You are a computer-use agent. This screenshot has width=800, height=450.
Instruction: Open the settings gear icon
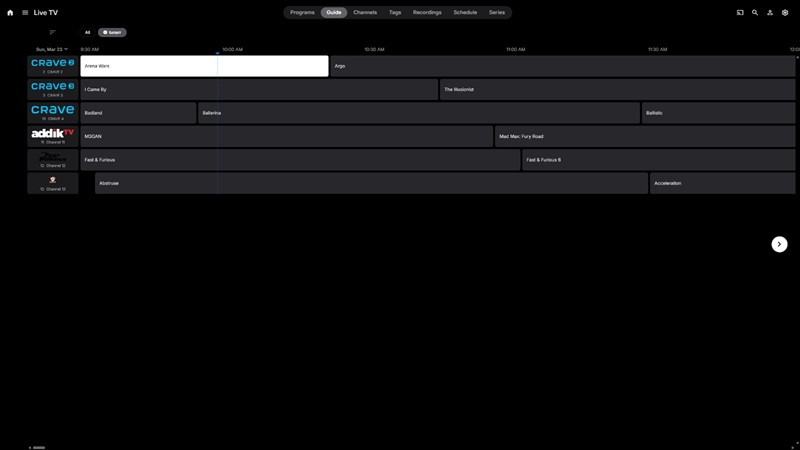pos(785,13)
